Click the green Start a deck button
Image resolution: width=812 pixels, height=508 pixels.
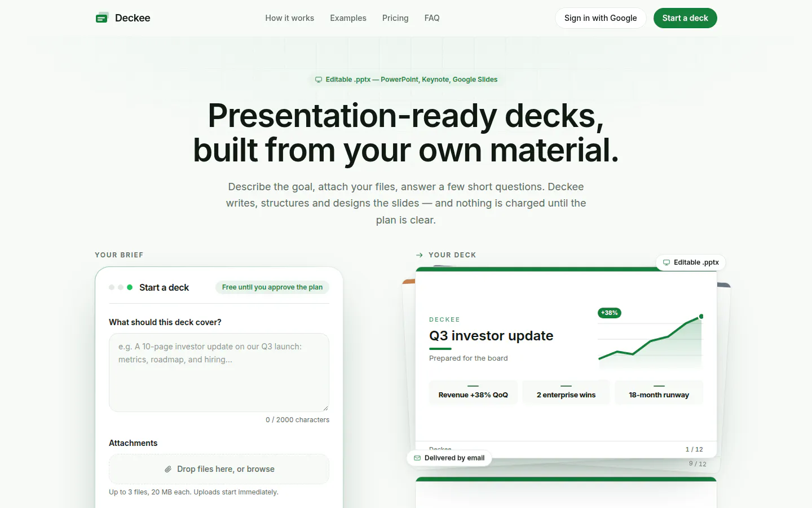[685, 18]
